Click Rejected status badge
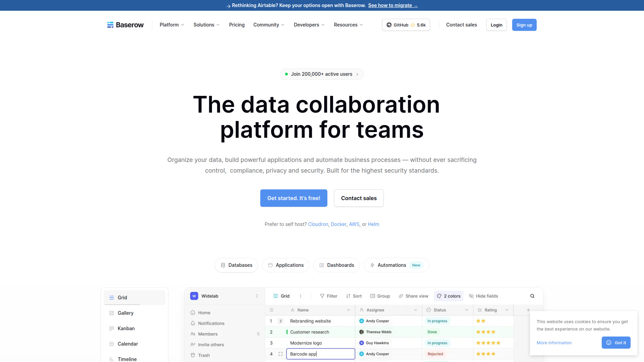644x362 pixels. [435, 354]
